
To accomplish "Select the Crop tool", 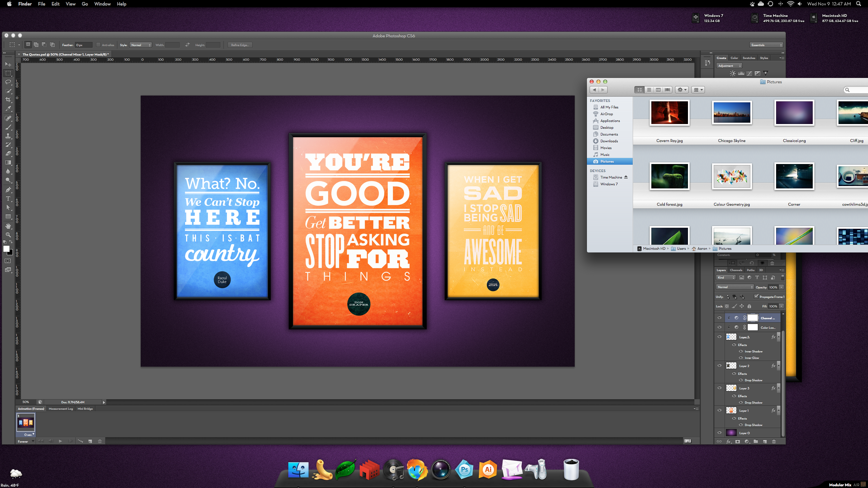I will pos(8,100).
